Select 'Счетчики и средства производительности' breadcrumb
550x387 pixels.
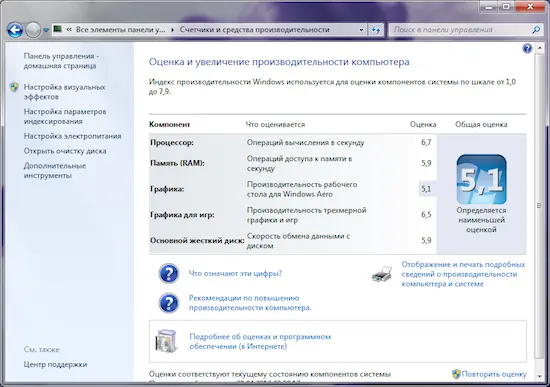[x=254, y=30]
